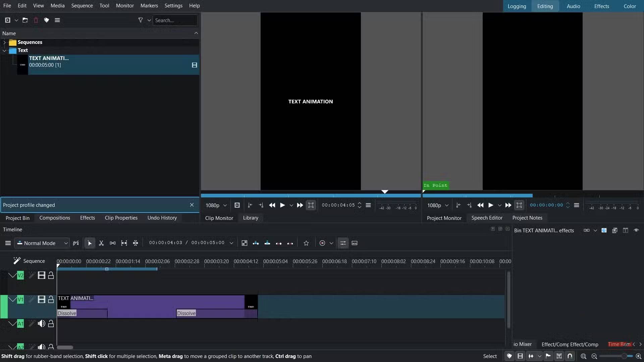Click the Tags icon in bin toolbar
Screen dimensions: 644x362
coord(47,20)
